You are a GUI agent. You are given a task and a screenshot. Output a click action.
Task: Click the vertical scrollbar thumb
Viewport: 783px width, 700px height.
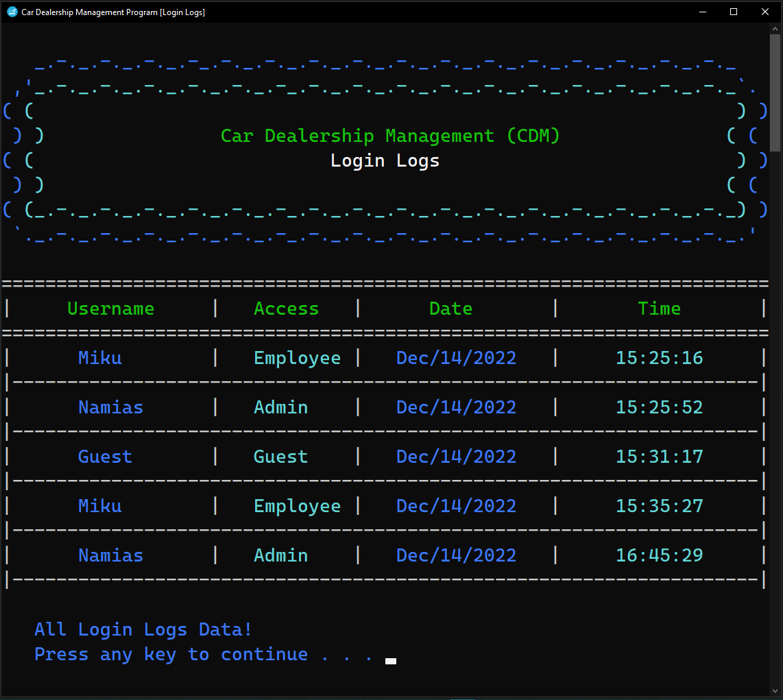coord(775,93)
